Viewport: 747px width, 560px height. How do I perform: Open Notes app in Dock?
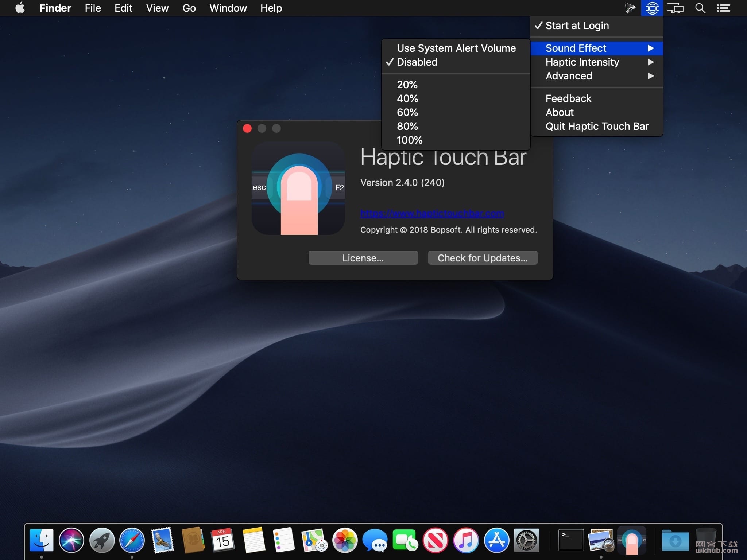(253, 540)
